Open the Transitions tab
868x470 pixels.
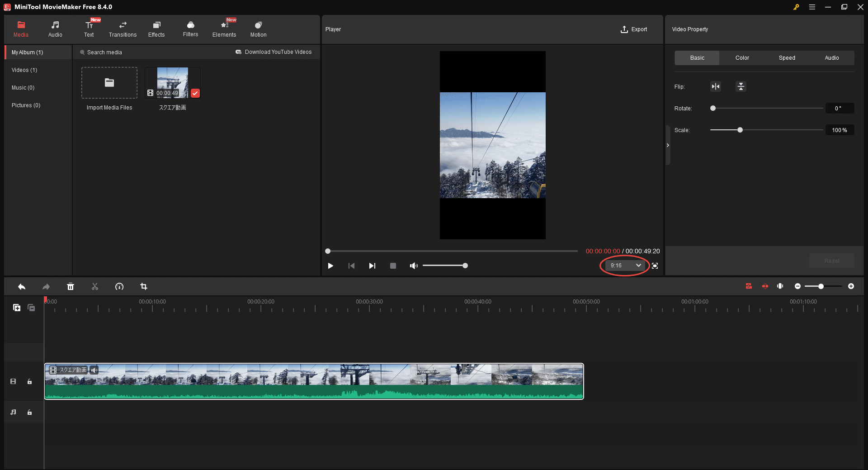(122, 28)
